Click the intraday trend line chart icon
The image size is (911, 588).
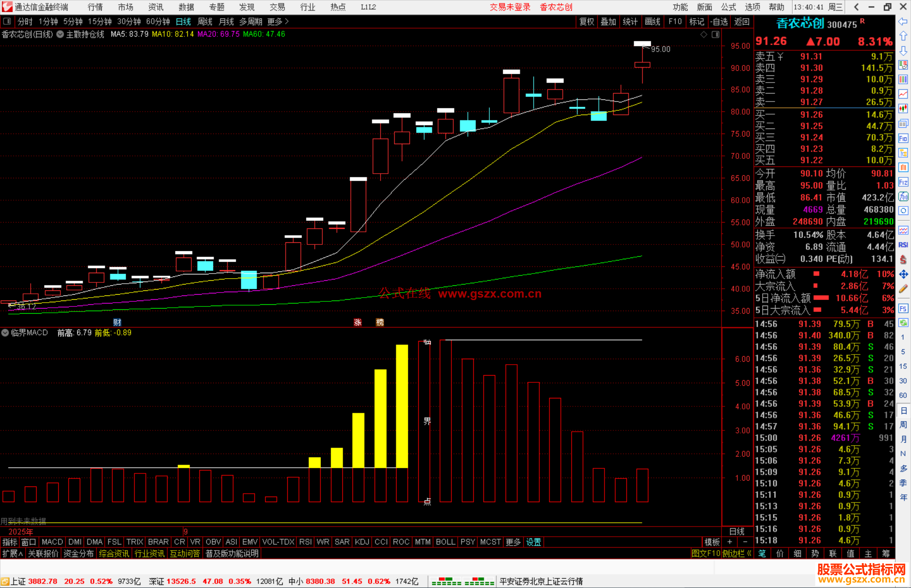coord(903,94)
